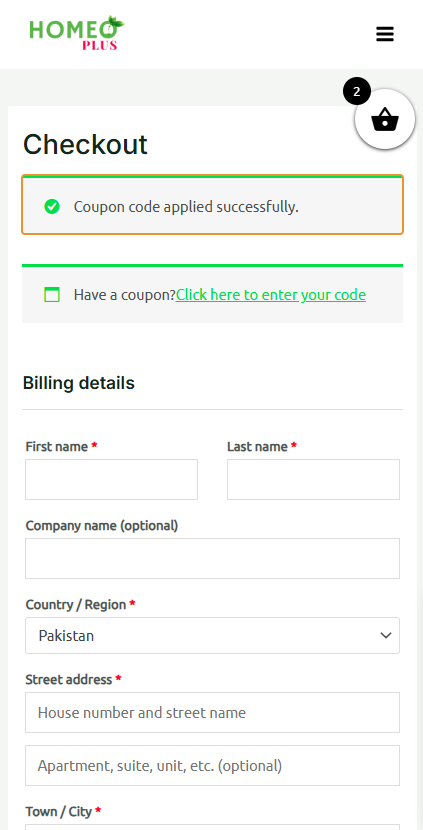
Task: Click the cart item count badge
Action: (x=357, y=92)
